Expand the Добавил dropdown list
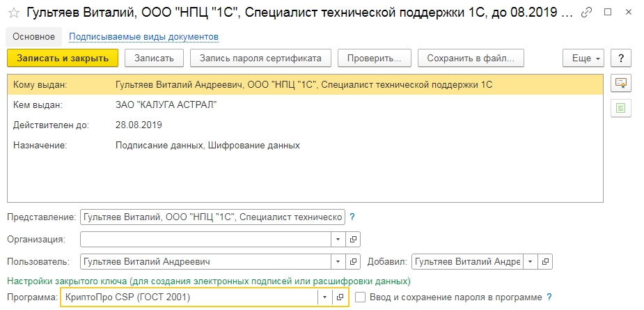 pos(531,261)
